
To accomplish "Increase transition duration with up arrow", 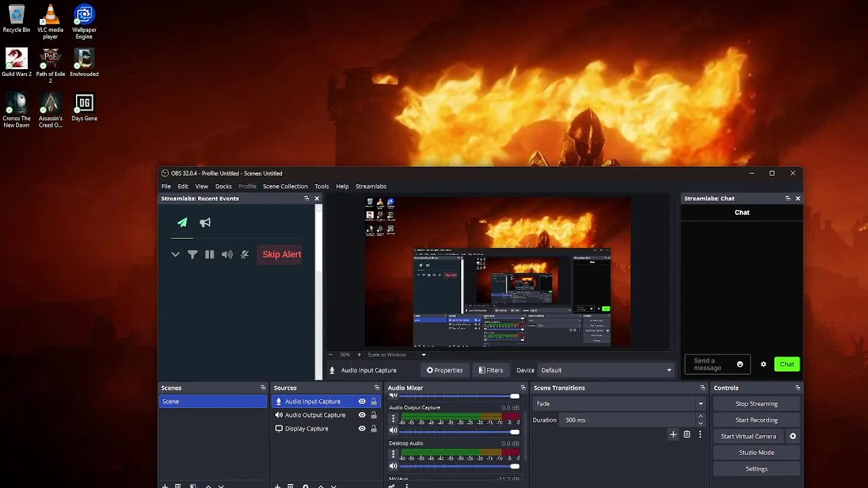I will coord(701,416).
